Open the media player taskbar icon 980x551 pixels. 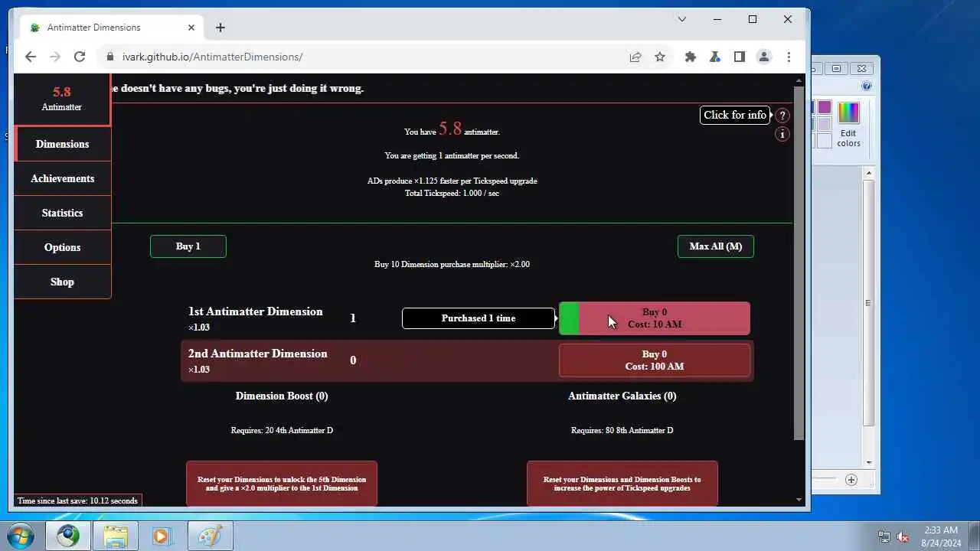pyautogui.click(x=162, y=536)
